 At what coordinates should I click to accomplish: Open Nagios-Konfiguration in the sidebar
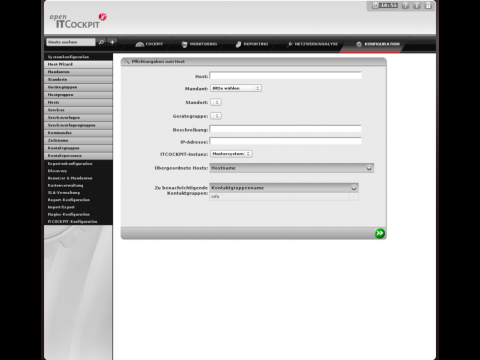pos(78,214)
